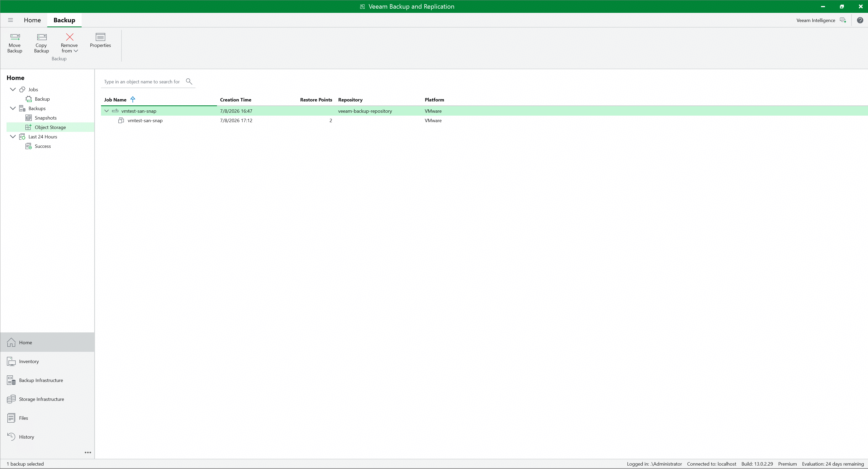Click the Object Storage icon in tree
The image size is (868, 469).
click(x=29, y=127)
